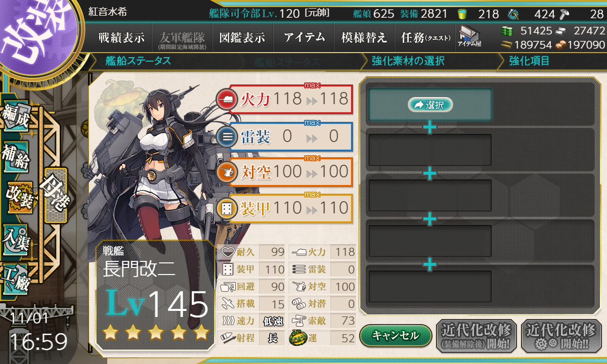The height and width of the screenshot is (364, 607).
Task: Click the instant repair bucket icon
Action: click(x=462, y=14)
